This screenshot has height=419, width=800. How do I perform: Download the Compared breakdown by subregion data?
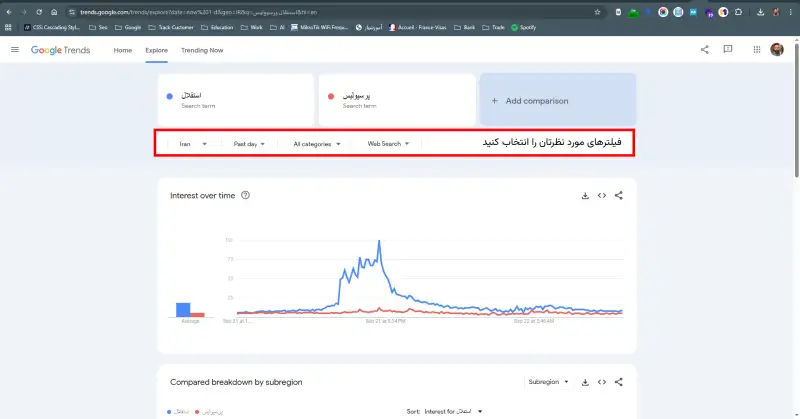(x=585, y=382)
